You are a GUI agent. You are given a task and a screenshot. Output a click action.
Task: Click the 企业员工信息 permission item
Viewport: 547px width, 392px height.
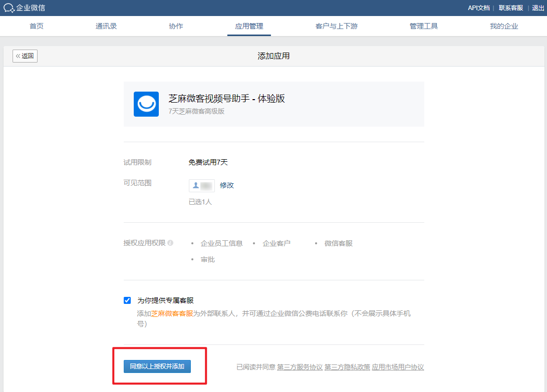tap(221, 243)
